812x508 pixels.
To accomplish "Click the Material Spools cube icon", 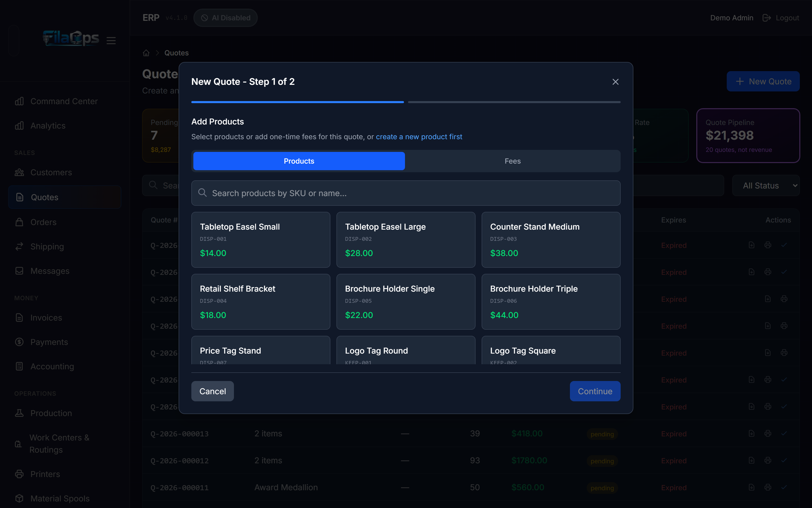I will [x=20, y=499].
